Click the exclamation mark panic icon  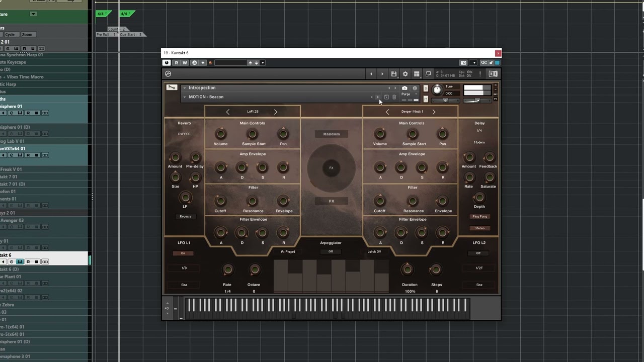[x=480, y=74]
